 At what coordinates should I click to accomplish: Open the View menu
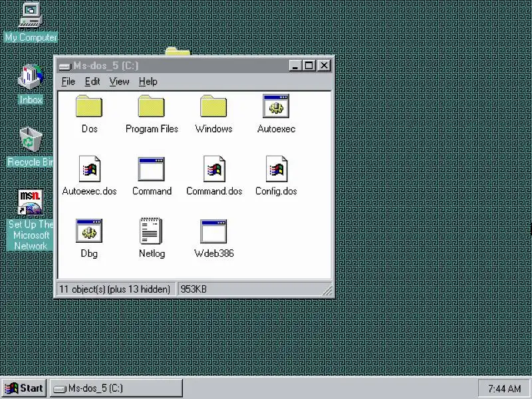[x=119, y=81]
